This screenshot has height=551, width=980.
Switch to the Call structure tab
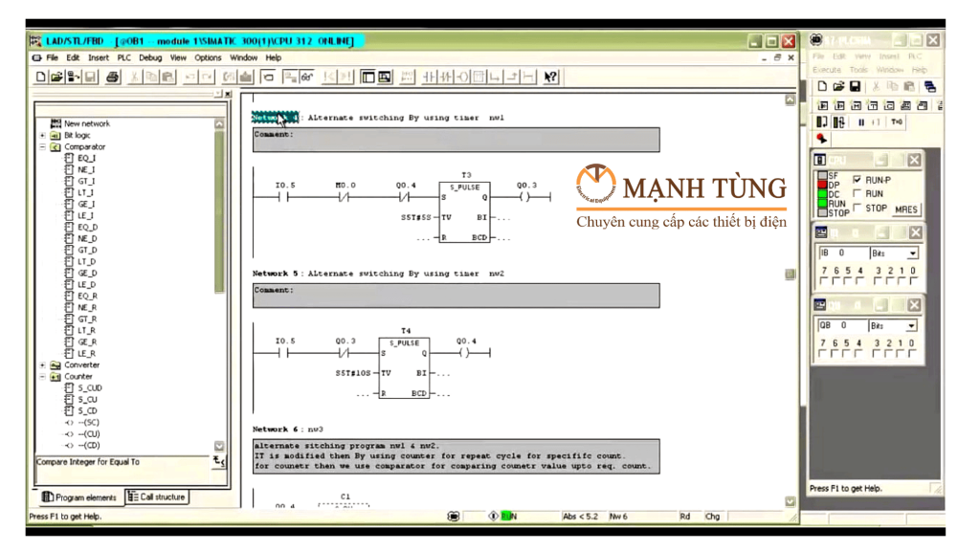tap(157, 496)
